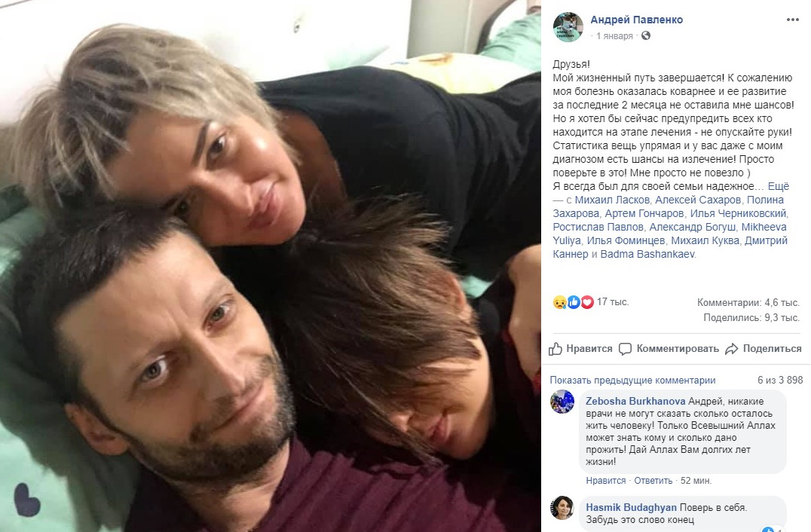Reply to Zebosha Burkhanova's comment
The image size is (811, 532).
(x=653, y=480)
